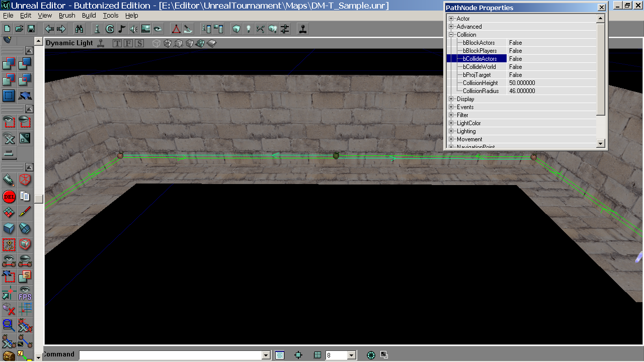644x362 pixels.
Task: Click the treasure chest icon
Action: pyautogui.click(x=9, y=355)
